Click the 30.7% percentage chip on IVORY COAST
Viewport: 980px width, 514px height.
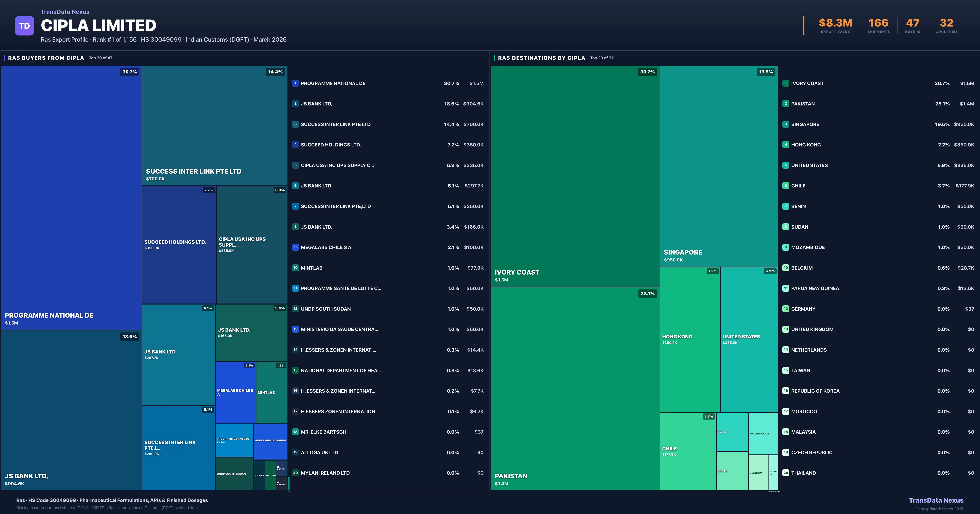pyautogui.click(x=647, y=72)
